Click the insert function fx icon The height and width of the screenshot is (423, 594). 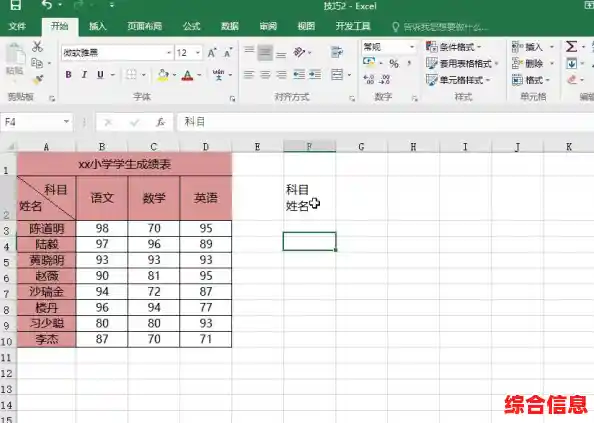(161, 122)
